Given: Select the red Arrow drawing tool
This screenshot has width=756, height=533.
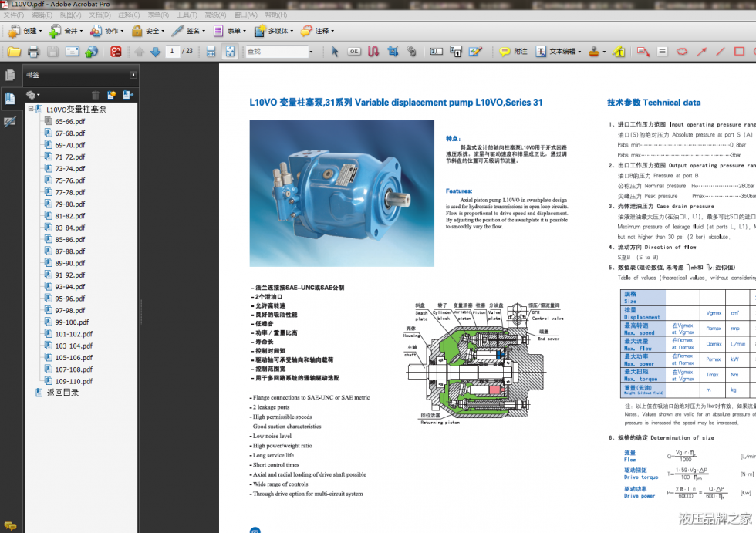Looking at the screenshot, I should point(701,52).
